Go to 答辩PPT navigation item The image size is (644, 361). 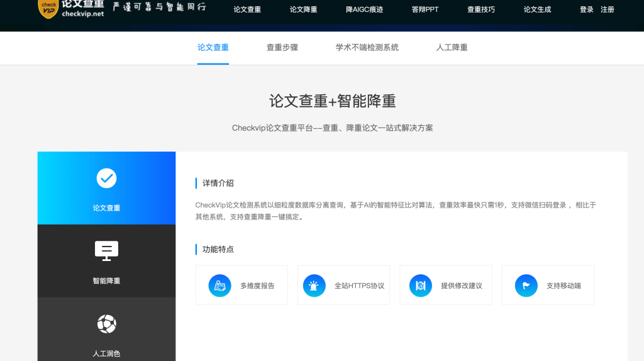click(425, 10)
